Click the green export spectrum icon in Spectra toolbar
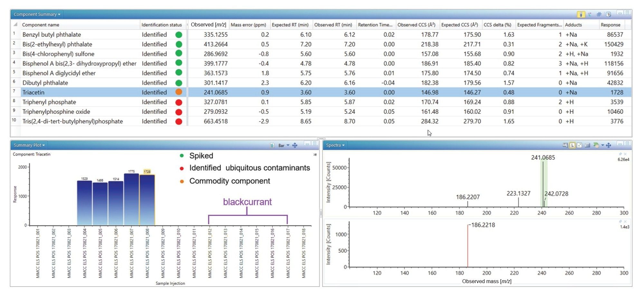This screenshot has width=644, height=296. pyautogui.click(x=596, y=145)
